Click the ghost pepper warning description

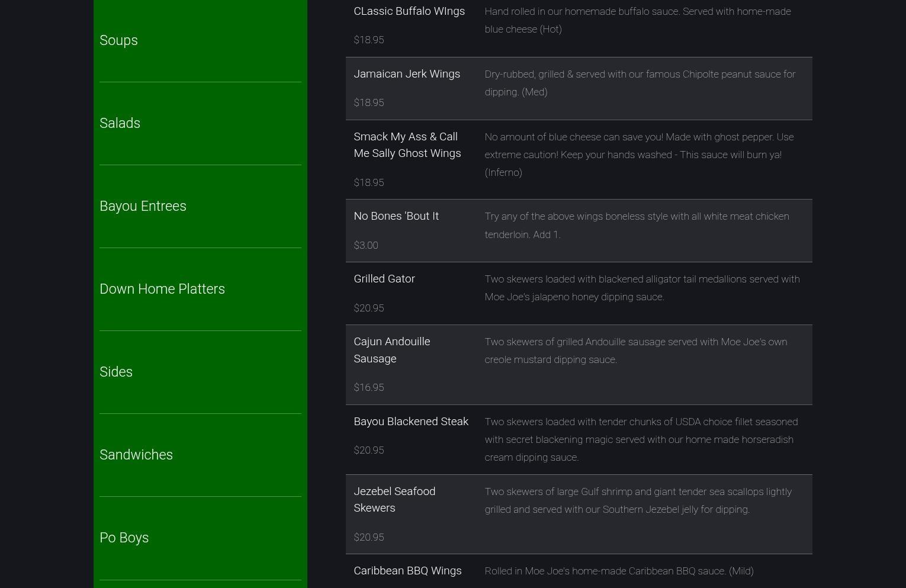pyautogui.click(x=640, y=155)
